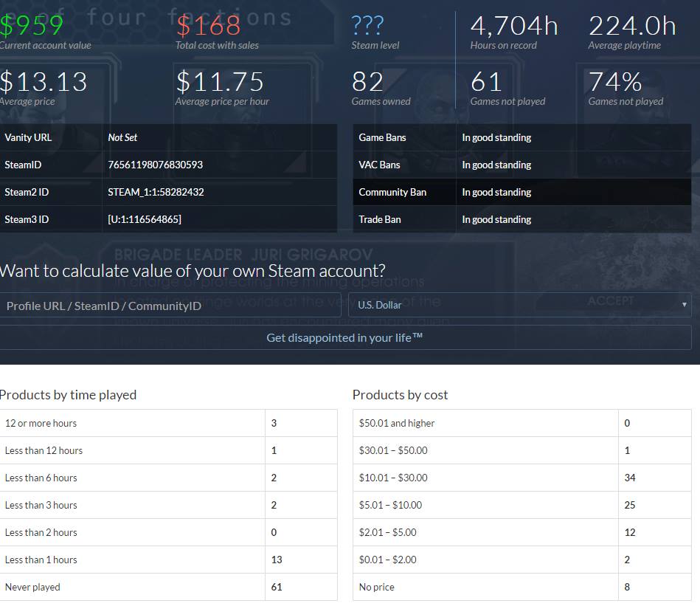
Task: Click the 74% games not played figure
Action: pyautogui.click(x=615, y=82)
